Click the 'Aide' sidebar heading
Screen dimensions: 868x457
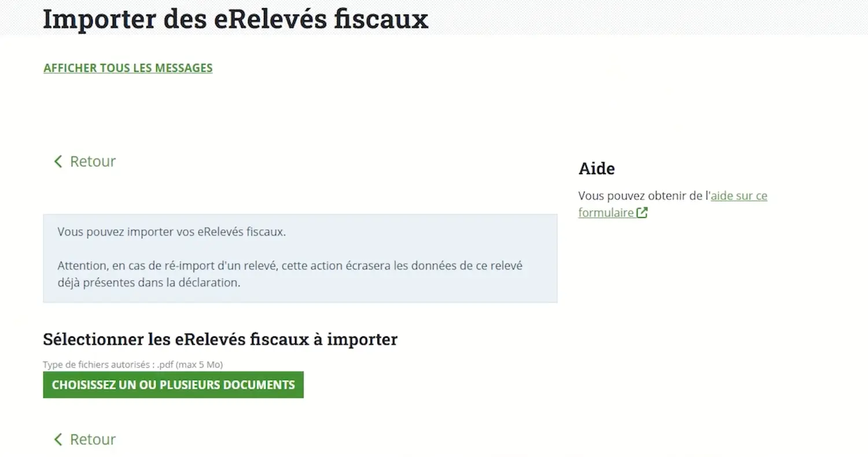pyautogui.click(x=597, y=169)
